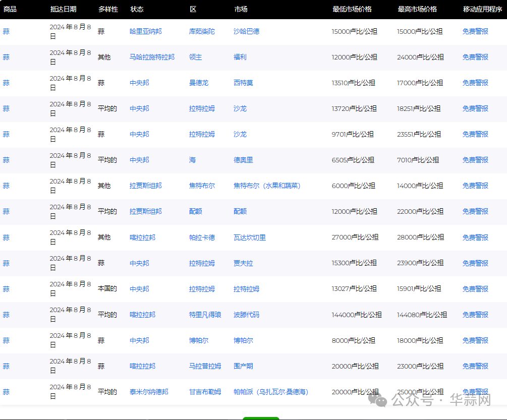Open the 曼德龙 district link

199,83
